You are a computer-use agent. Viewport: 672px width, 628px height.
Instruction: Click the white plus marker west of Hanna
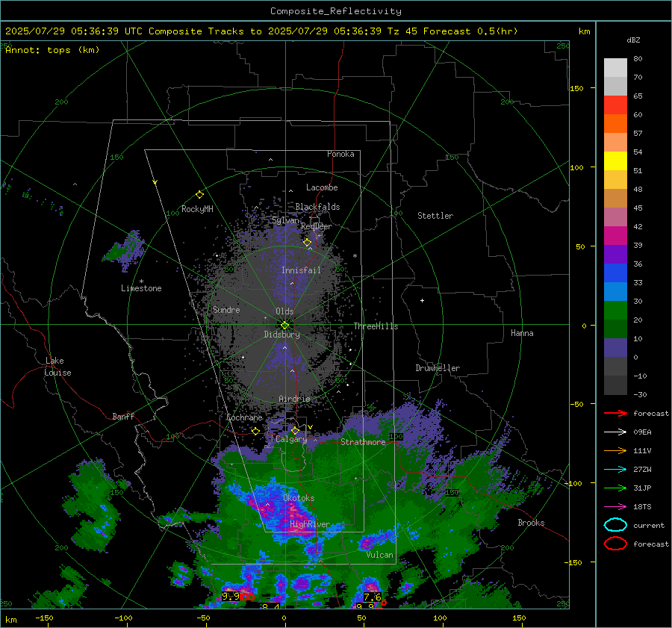(x=422, y=300)
